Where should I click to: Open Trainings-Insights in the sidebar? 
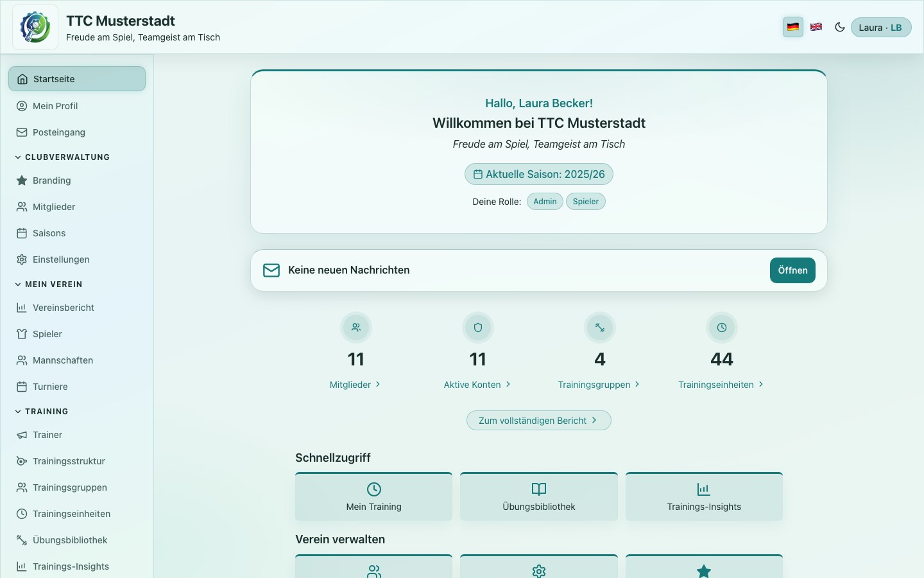pos(77,566)
